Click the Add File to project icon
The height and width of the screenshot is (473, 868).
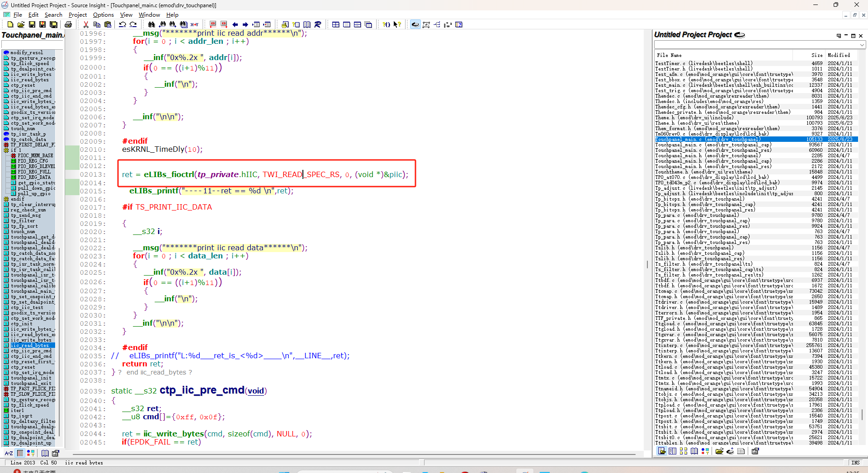tap(730, 451)
